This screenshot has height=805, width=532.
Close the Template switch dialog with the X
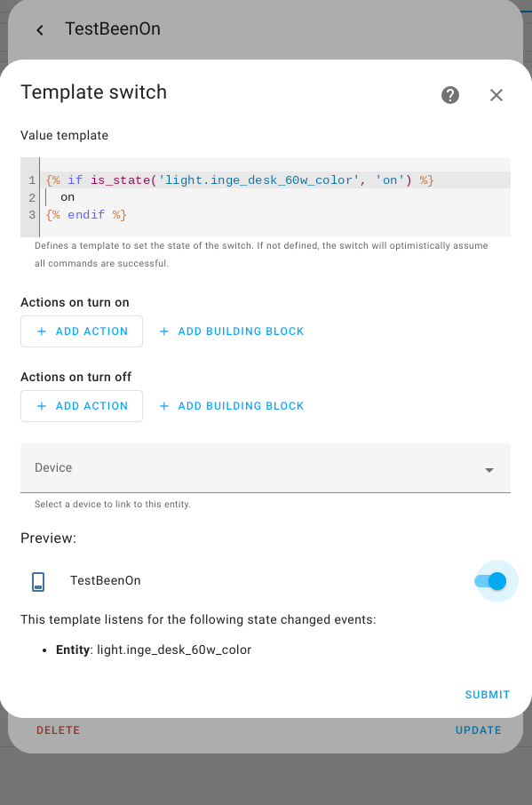point(496,95)
